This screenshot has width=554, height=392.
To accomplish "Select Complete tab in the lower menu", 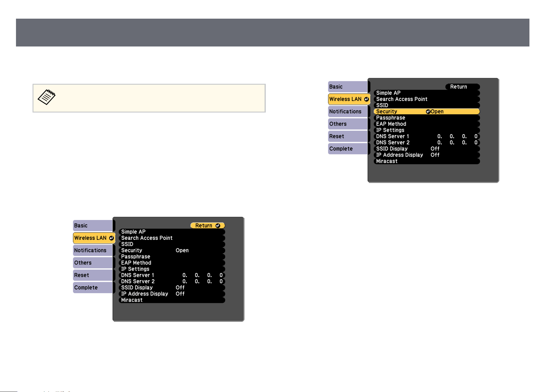I will coord(93,288).
